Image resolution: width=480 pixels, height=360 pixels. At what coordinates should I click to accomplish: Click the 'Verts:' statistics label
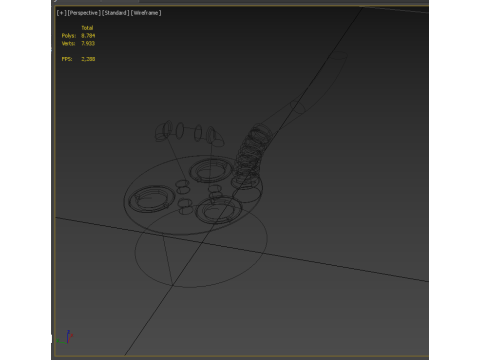pos(68,43)
